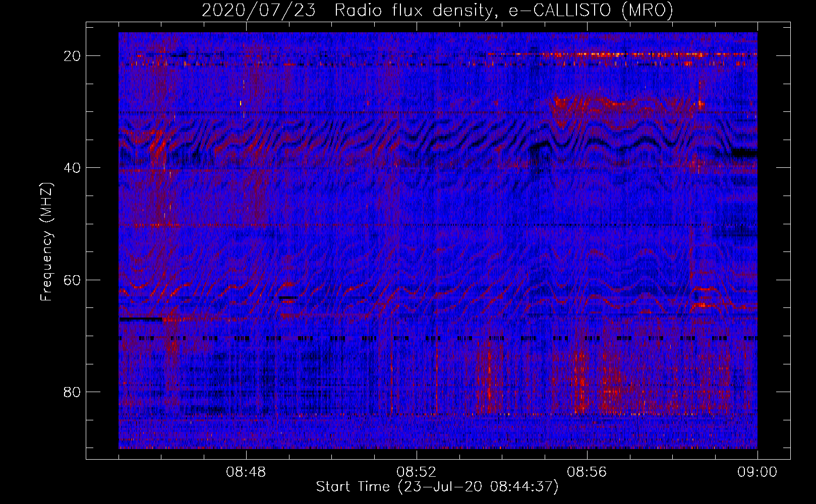This screenshot has width=816, height=504.
Task: Click the plot title mentioning e-CALLISTO (MRO)
Action: tap(437, 11)
